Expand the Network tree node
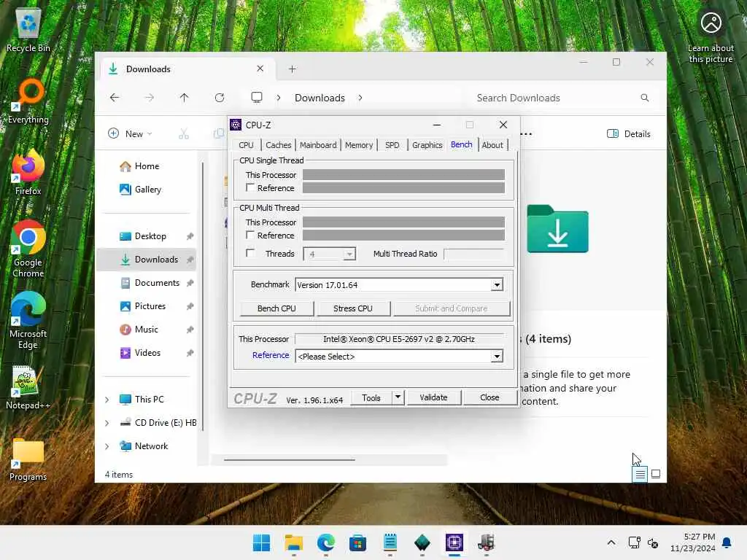 click(x=107, y=446)
